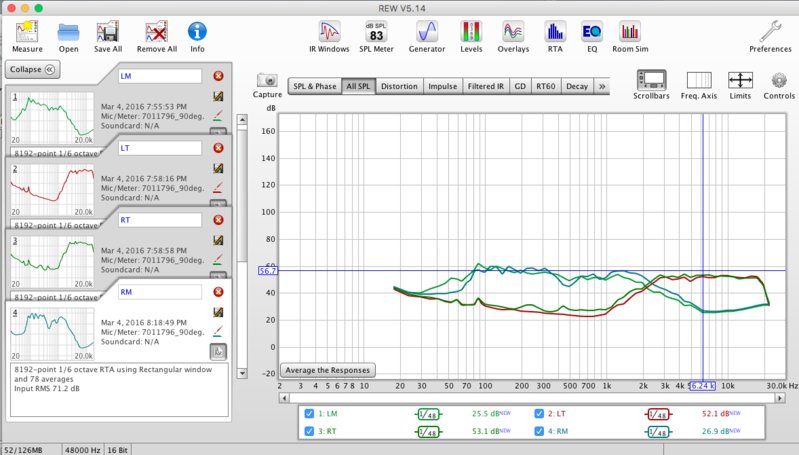Screen dimensions: 799x455
Task: Open Preferences
Action: pyautogui.click(x=770, y=37)
